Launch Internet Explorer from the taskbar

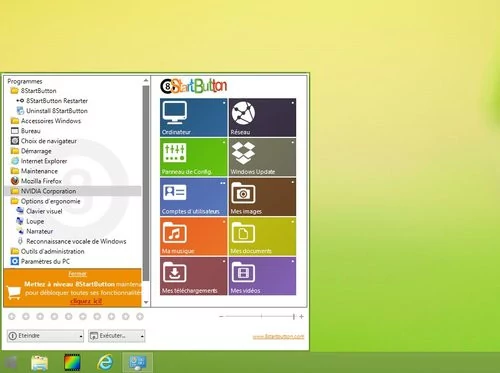click(x=105, y=362)
